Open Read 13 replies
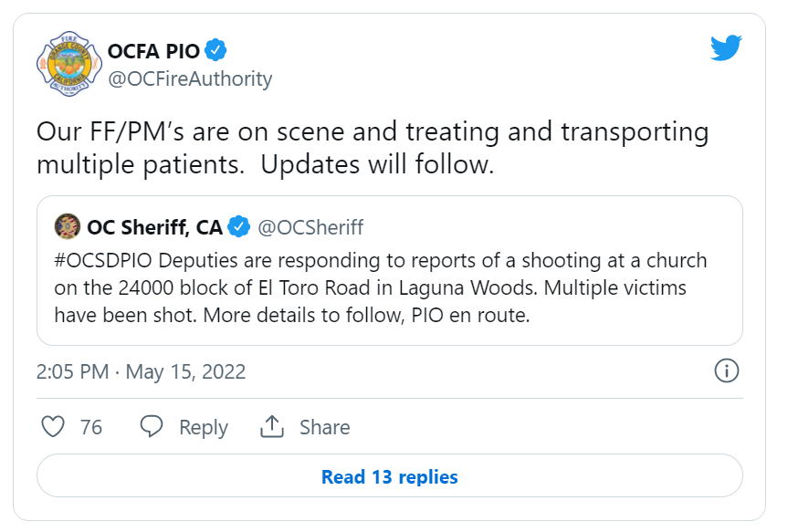 (390, 475)
